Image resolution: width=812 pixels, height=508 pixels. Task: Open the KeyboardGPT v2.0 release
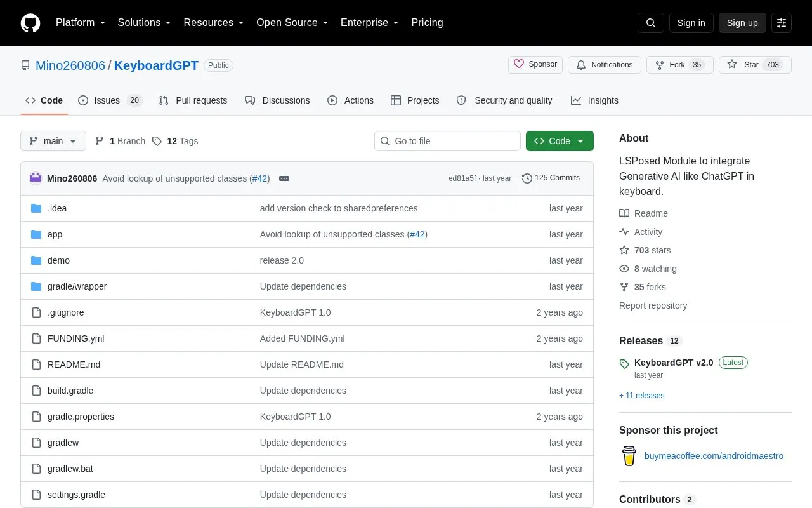(674, 363)
